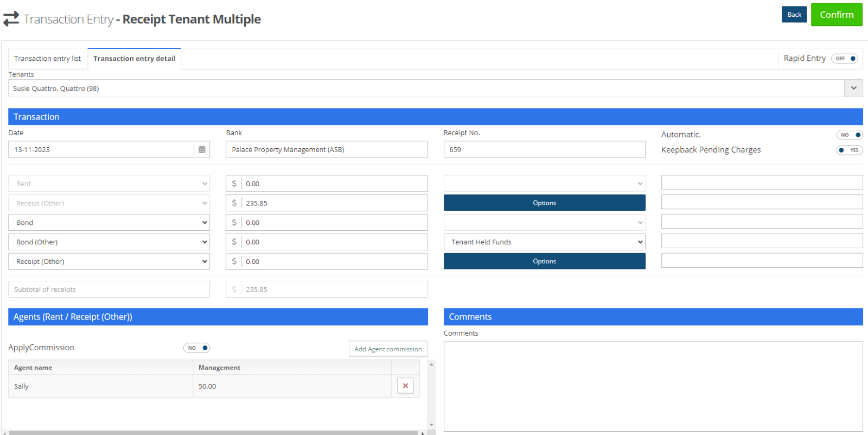Click the Back button
Screen dimensions: 868x435
point(794,15)
